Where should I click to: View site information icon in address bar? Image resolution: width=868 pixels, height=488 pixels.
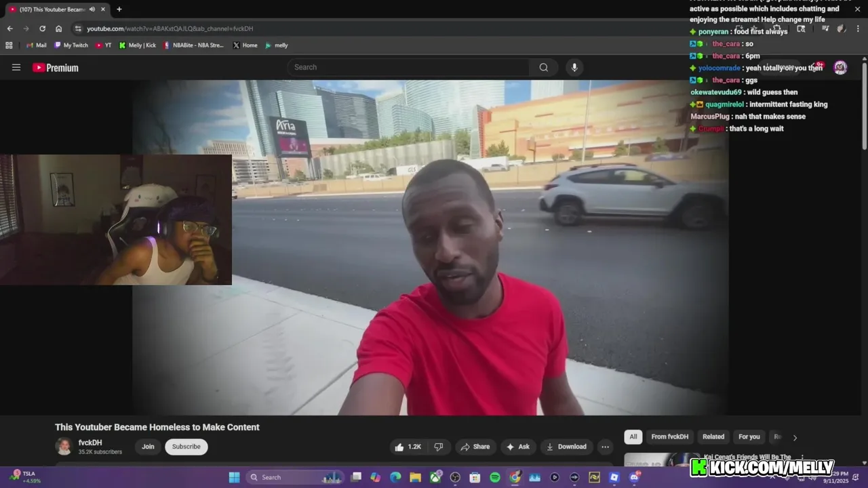[78, 28]
